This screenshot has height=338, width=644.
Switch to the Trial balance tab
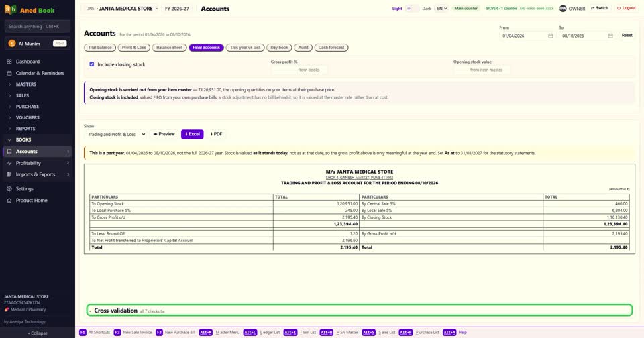[100, 48]
